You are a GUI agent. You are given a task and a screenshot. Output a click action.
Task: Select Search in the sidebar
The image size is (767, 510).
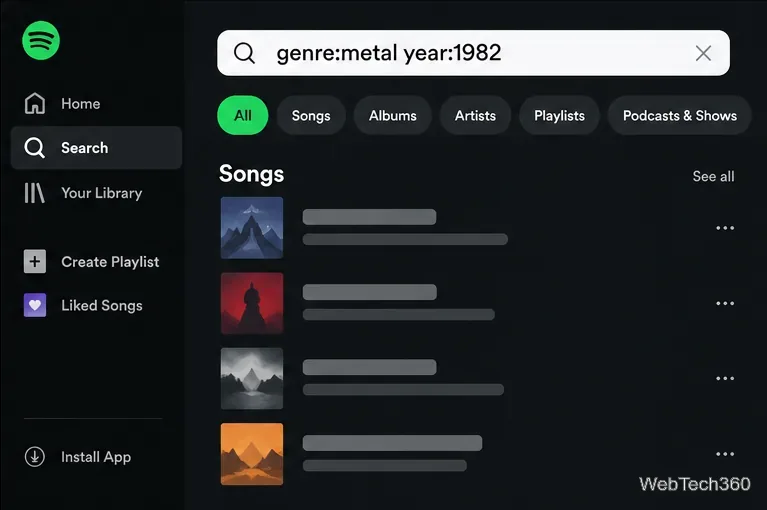coord(96,148)
